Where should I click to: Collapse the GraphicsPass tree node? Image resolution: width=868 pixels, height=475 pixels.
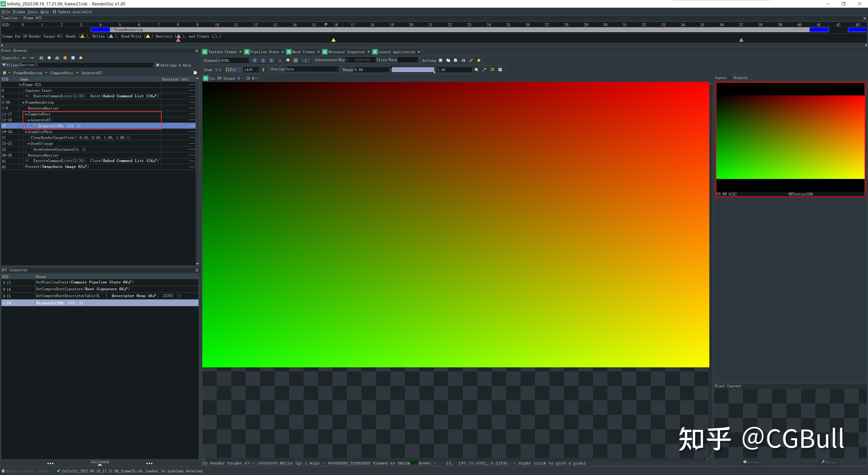tap(26, 132)
